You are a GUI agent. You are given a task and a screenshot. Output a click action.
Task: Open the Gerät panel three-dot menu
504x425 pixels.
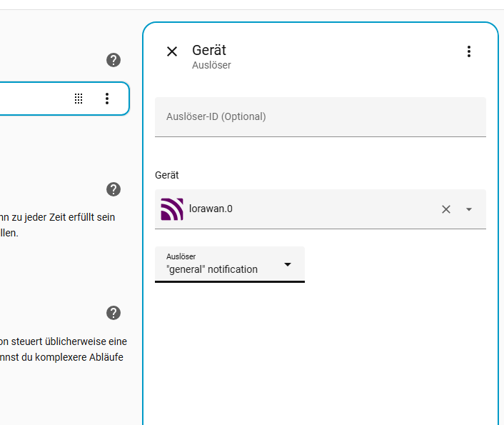[469, 51]
